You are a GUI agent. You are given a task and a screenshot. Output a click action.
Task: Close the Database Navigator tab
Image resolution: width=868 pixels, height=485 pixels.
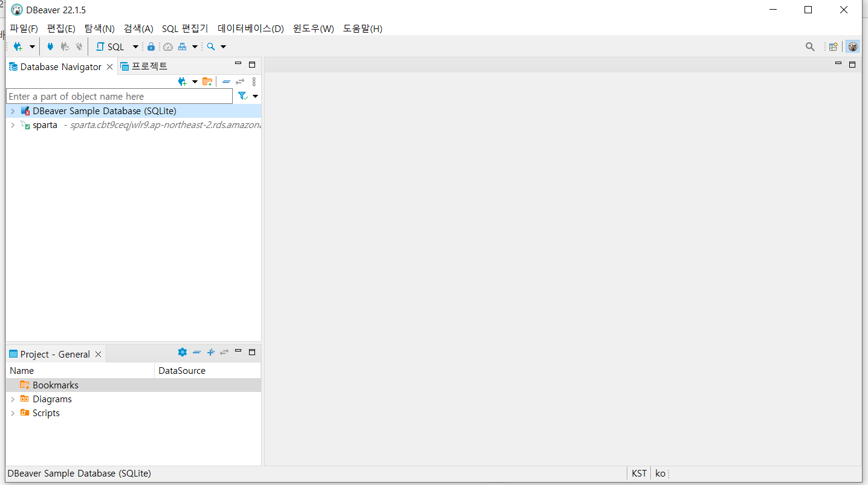[x=109, y=66]
